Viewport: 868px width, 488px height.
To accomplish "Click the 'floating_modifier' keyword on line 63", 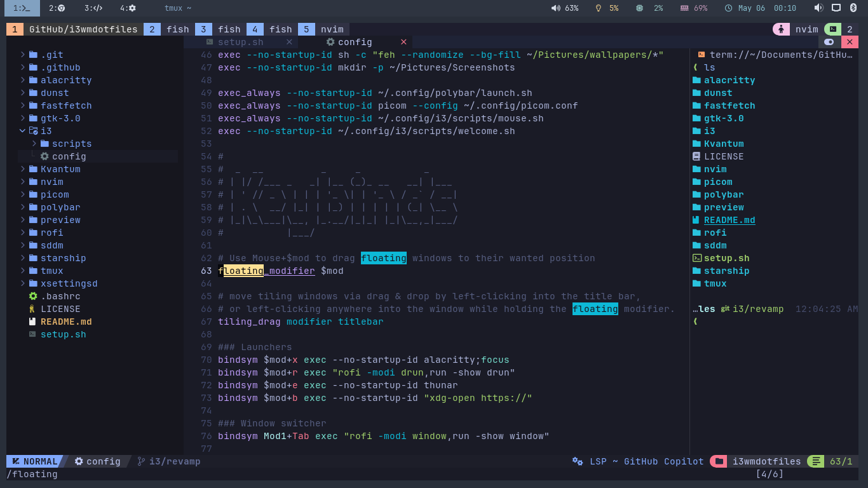I will coord(266,271).
